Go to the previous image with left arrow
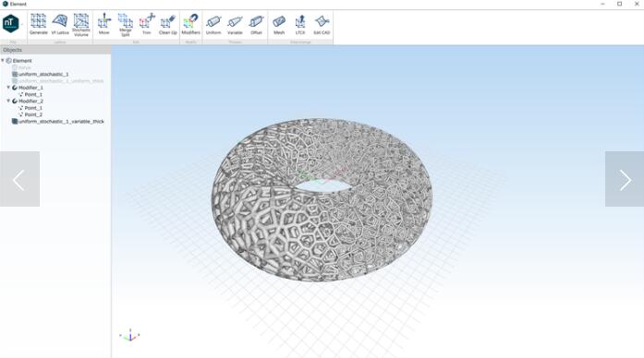Image resolution: width=644 pixels, height=358 pixels. pos(19,179)
